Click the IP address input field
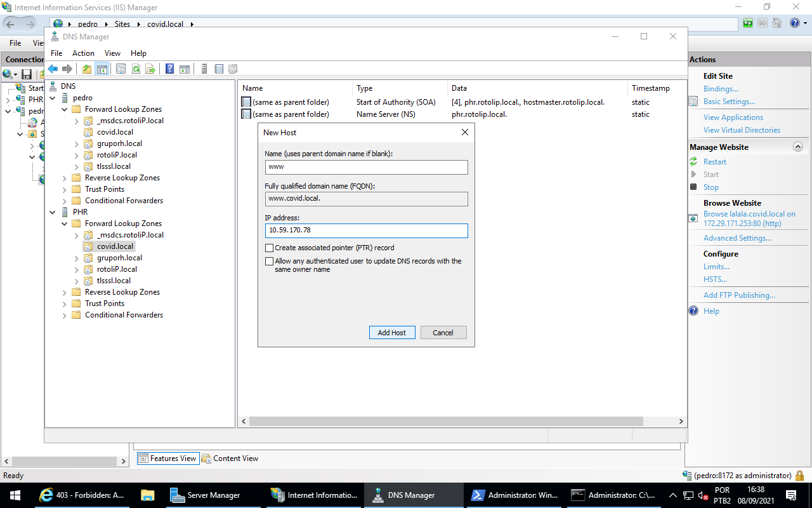Screen dimensions: 812x508 [366, 231]
